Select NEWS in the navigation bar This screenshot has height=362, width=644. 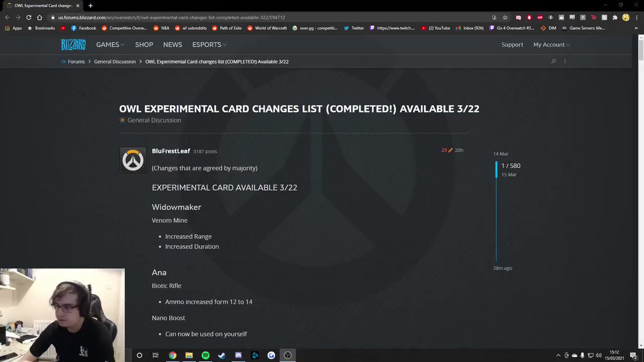[172, 45]
